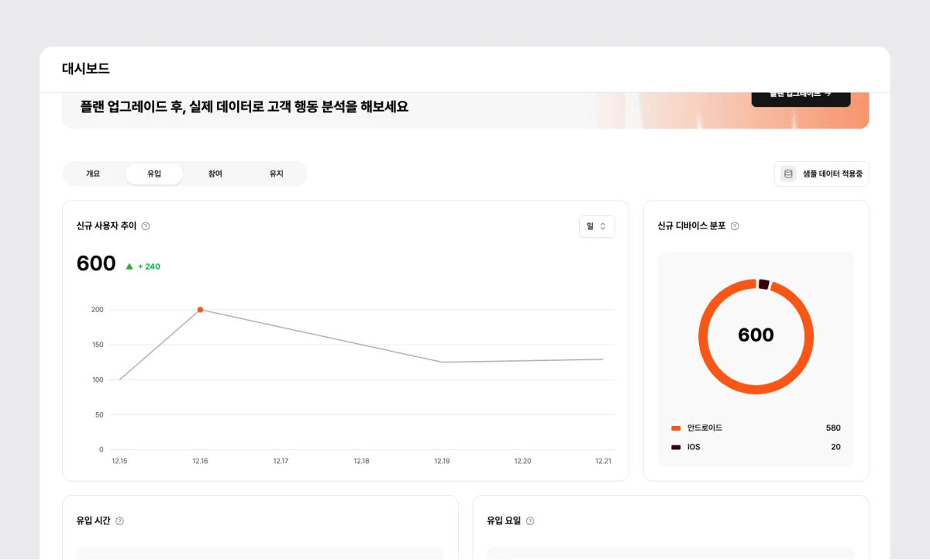Switch to the 개요 tab
The image size is (930, 560).
(93, 173)
